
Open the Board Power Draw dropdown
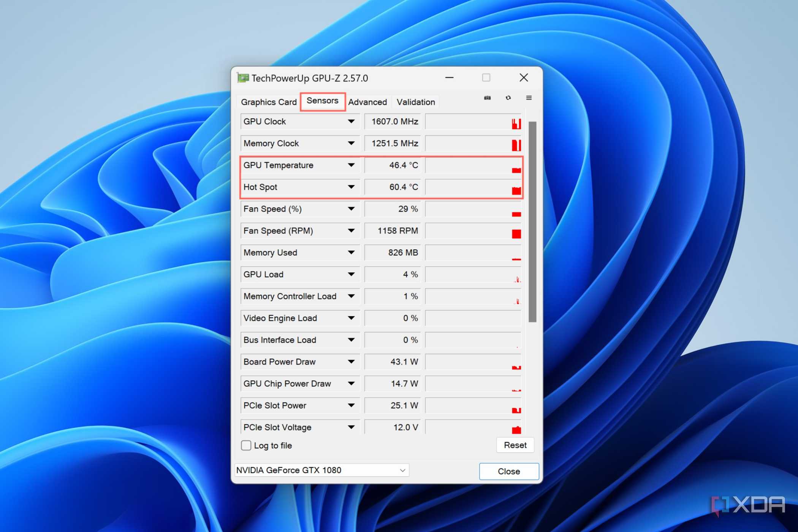pos(351,362)
